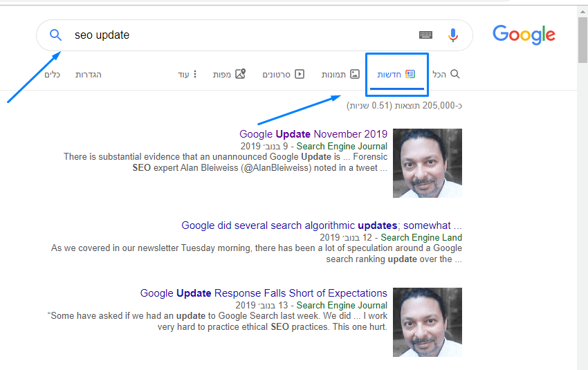Expand the עוד (More) menu
The image size is (588, 370).
coord(187,74)
